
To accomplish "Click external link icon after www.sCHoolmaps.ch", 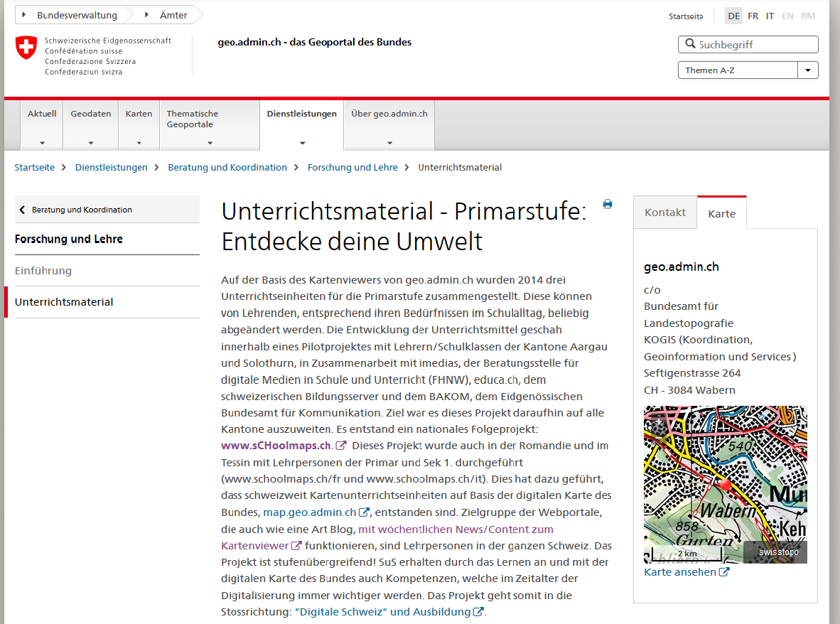I will point(341,446).
